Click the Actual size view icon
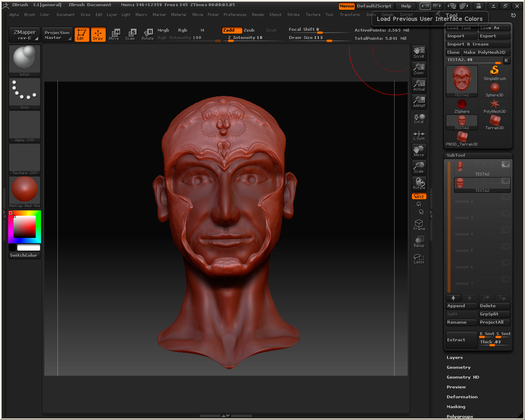This screenshot has width=525, height=420. [x=419, y=85]
